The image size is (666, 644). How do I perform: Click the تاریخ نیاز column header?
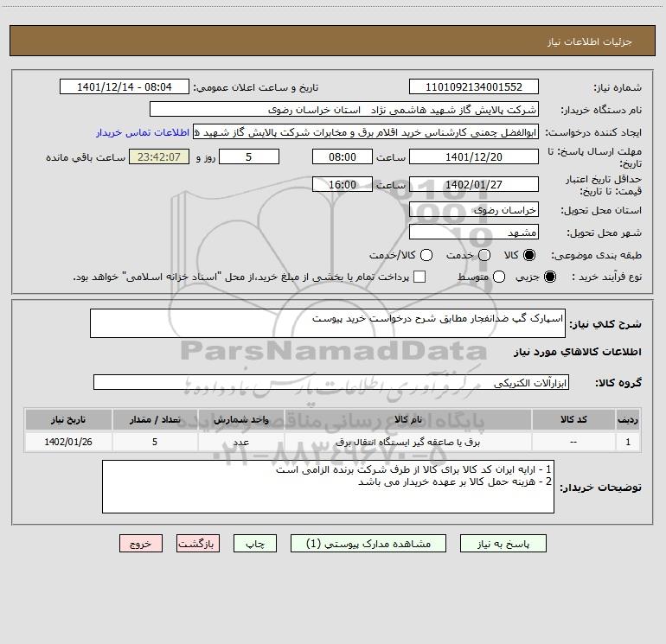pyautogui.click(x=68, y=419)
